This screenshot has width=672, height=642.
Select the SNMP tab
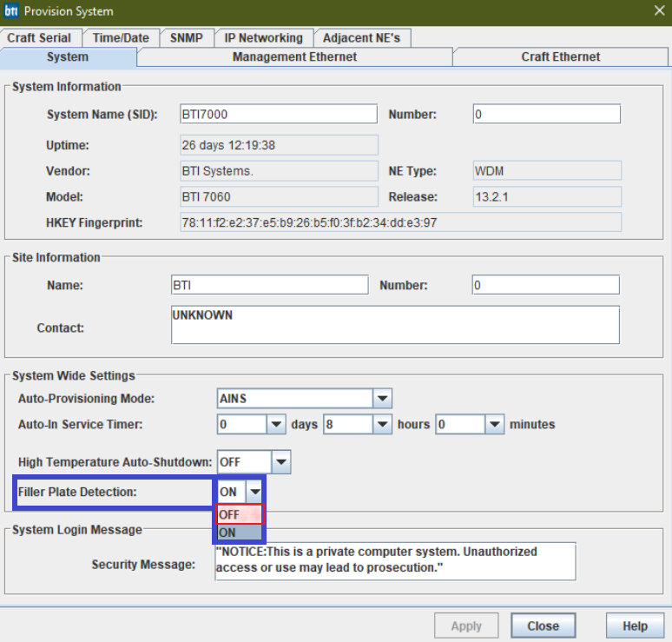[x=186, y=37]
